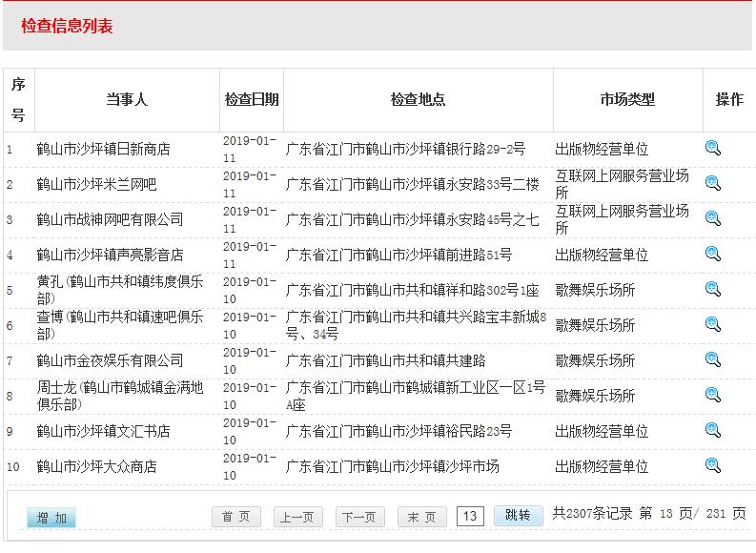Open magnifier icon for 查博 row 6
This screenshot has height=553, width=756.
point(712,324)
